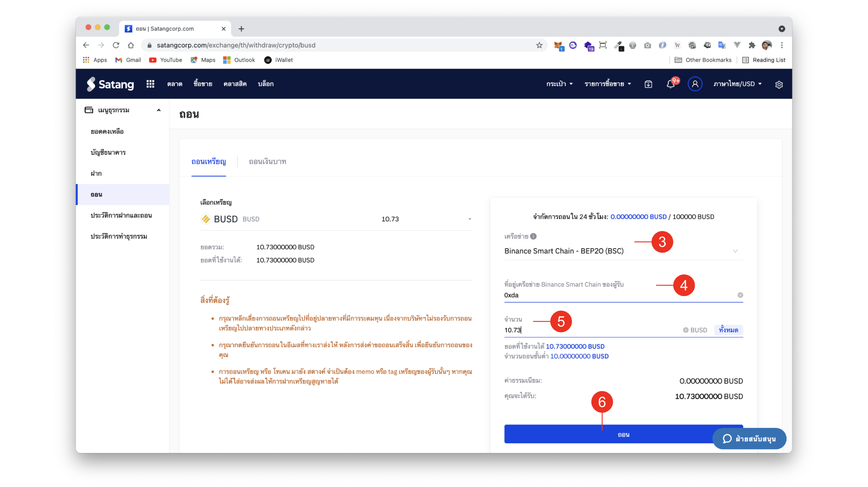The image size is (868, 487).
Task: Clear the recipient address field
Action: coord(740,295)
